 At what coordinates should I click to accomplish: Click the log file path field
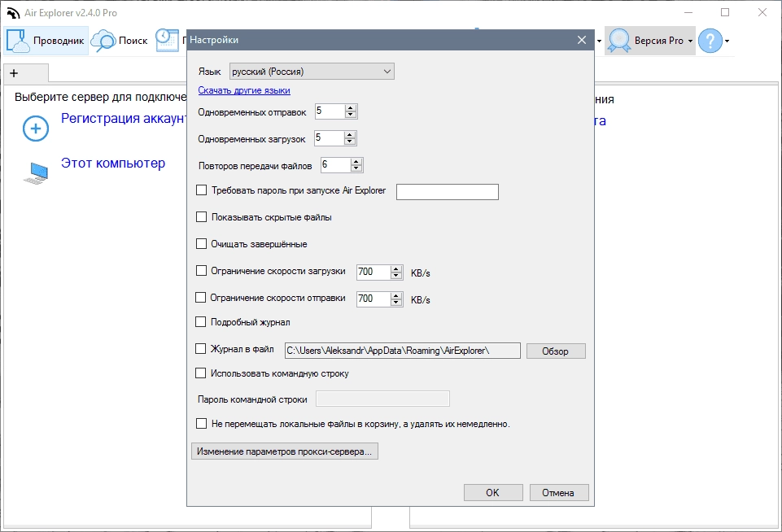point(403,351)
